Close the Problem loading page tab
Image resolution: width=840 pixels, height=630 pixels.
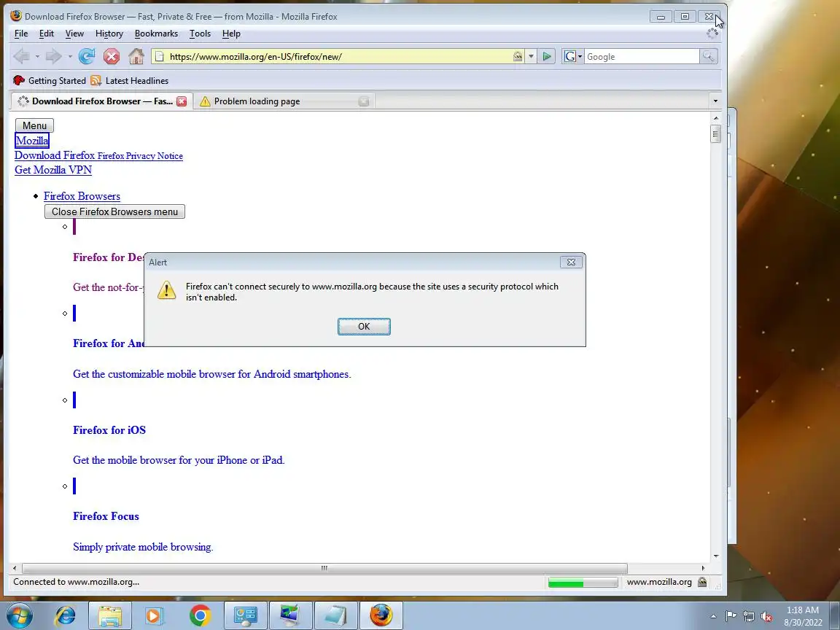coord(364,101)
